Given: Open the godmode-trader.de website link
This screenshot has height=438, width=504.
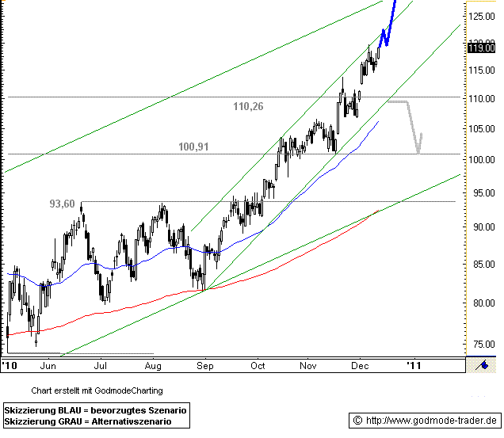Looking at the screenshot, I should point(433,419).
